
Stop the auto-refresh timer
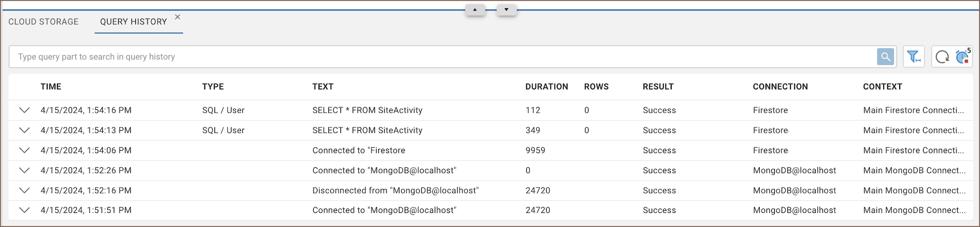pos(962,57)
